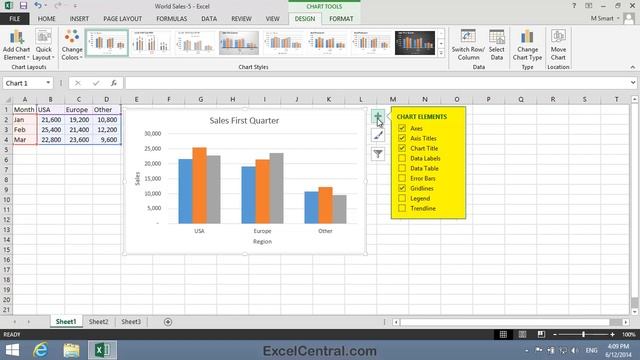Enable the Trendline checkbox
Image resolution: width=640 pixels, height=360 pixels.
tap(402, 208)
